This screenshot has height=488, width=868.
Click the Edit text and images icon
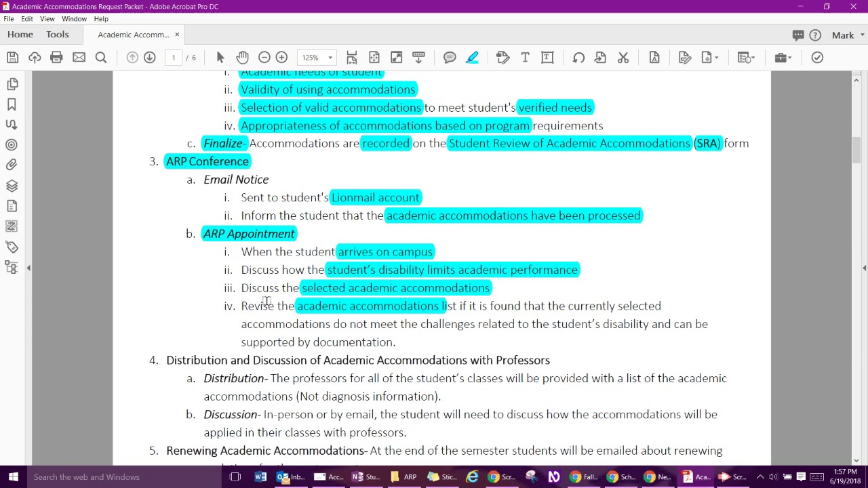click(502, 58)
